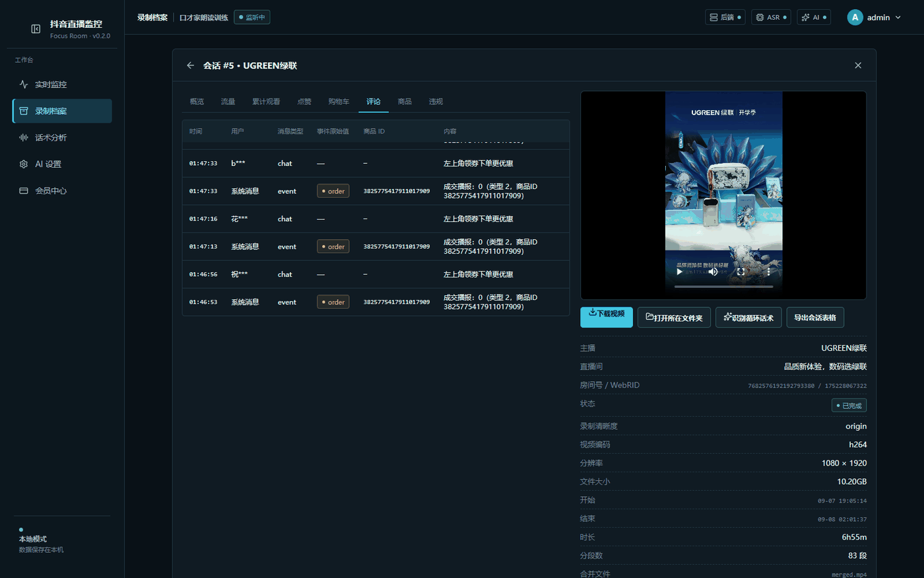Screen dimensions: 924x578
Task: Switch to the 购物车 tab
Action: tap(339, 102)
